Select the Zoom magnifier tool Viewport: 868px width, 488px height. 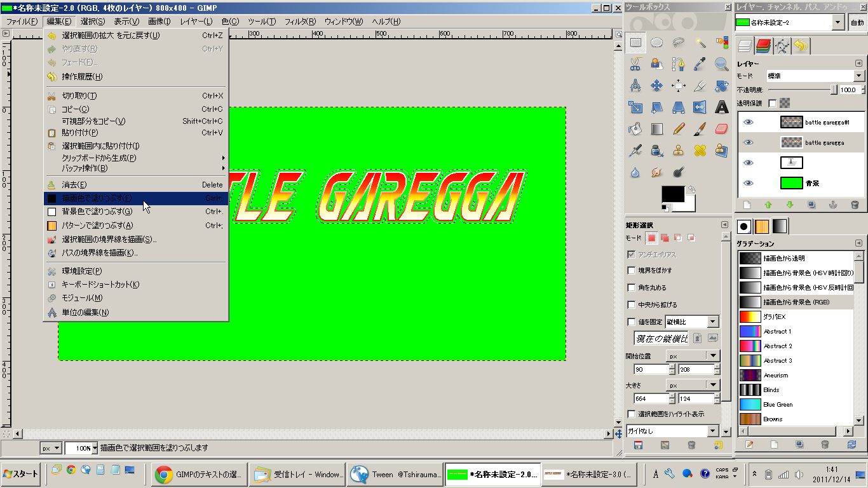point(722,64)
